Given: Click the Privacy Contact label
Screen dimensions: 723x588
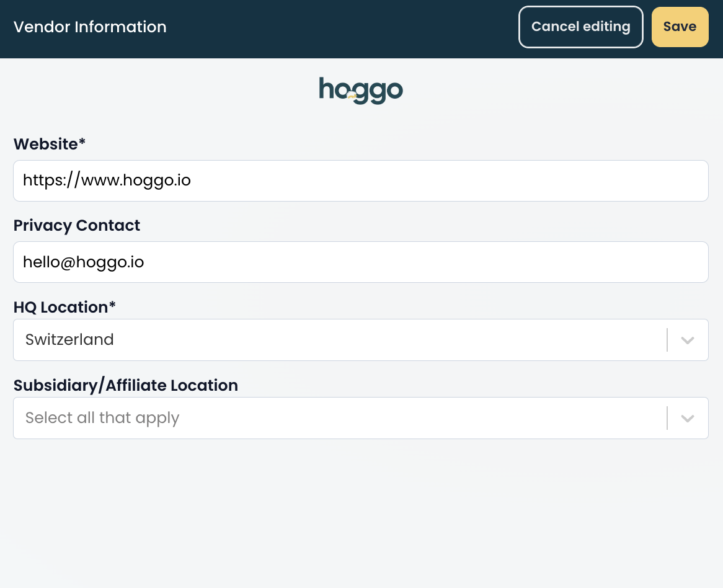Looking at the screenshot, I should point(77,225).
